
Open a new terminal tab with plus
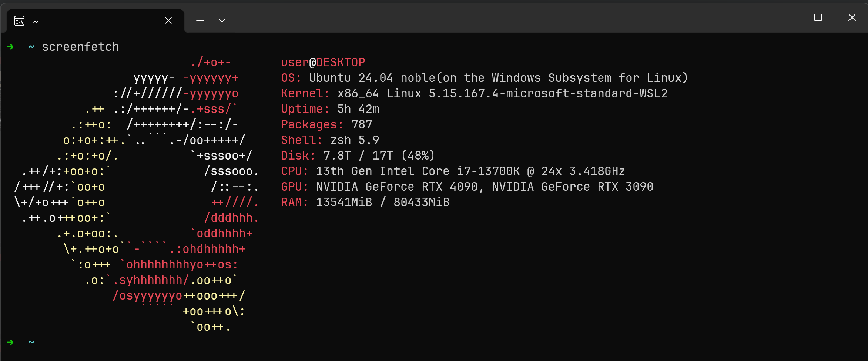(200, 20)
